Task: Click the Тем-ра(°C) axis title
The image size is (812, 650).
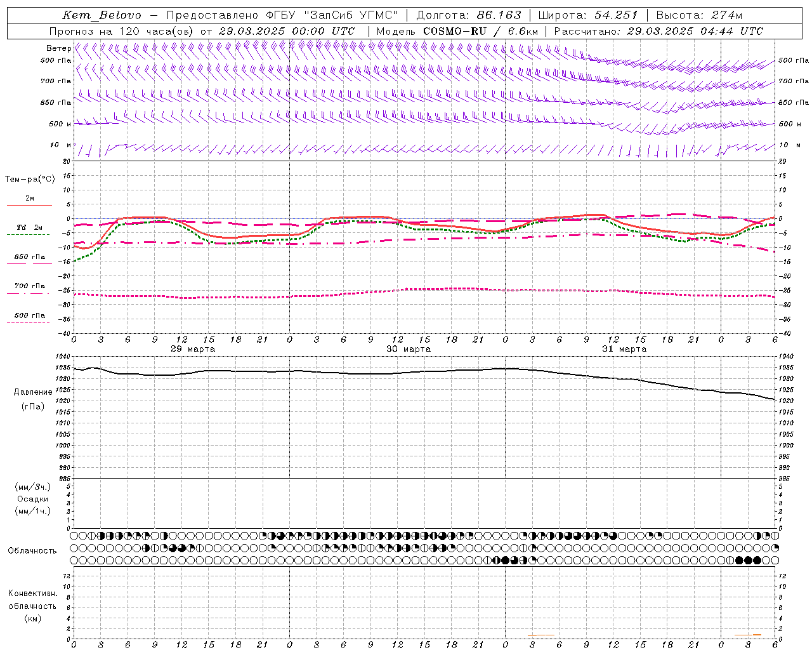Action: pos(30,180)
